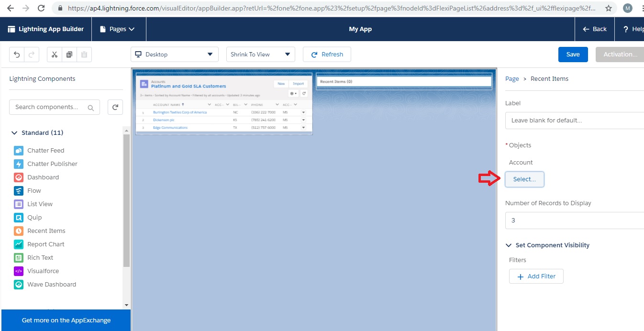Viewport: 644px width, 331px height.
Task: Click the components list scrollbar thumb
Action: [126, 200]
